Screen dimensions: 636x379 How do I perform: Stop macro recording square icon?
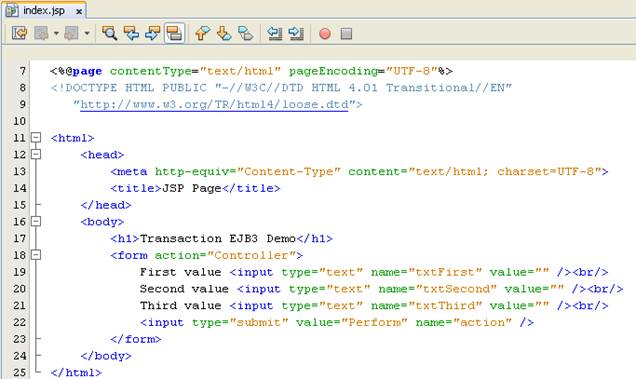pos(346,34)
